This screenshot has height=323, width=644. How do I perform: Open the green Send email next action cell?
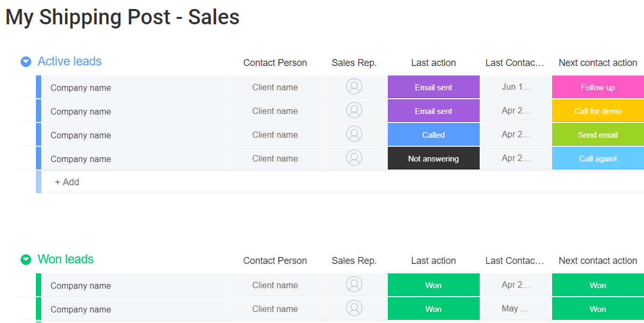point(598,135)
